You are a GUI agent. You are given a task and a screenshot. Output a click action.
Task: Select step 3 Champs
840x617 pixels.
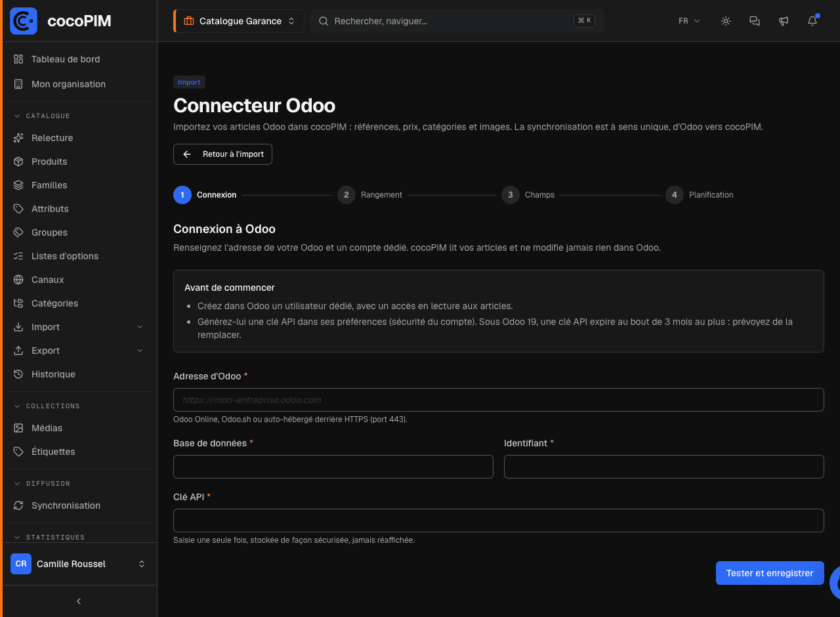[528, 195]
